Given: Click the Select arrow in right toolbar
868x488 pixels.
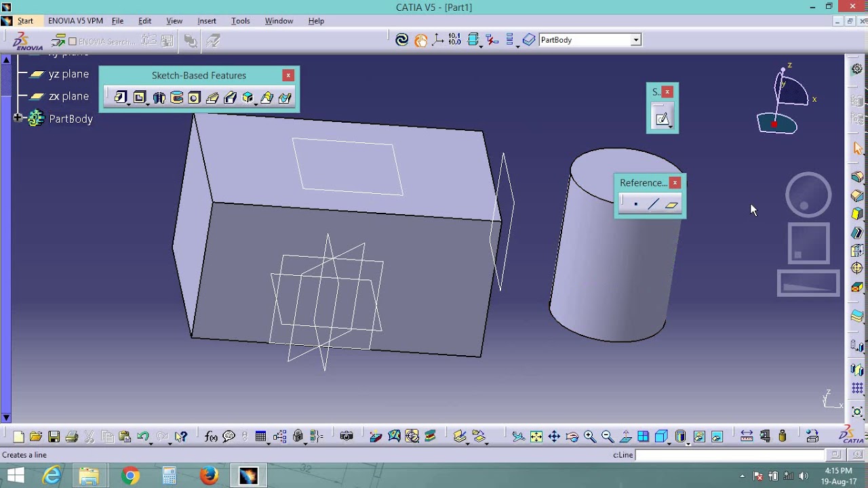Looking at the screenshot, I should (x=857, y=149).
